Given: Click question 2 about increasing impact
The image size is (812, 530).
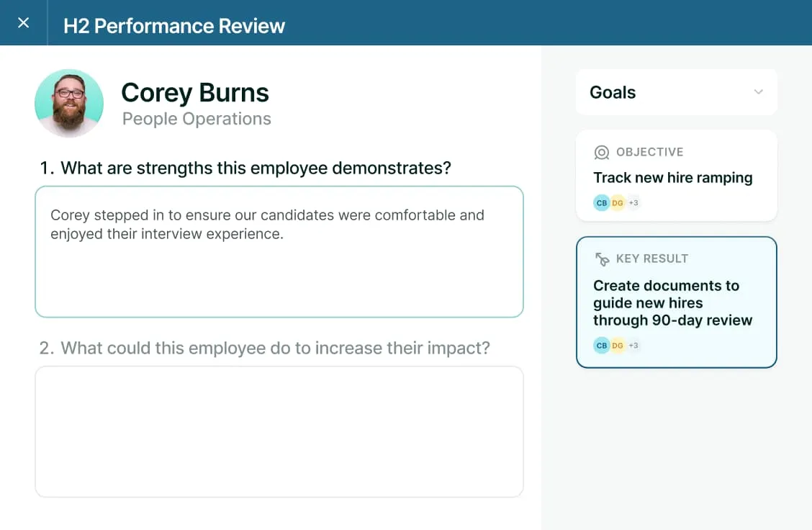Looking at the screenshot, I should click(264, 349).
